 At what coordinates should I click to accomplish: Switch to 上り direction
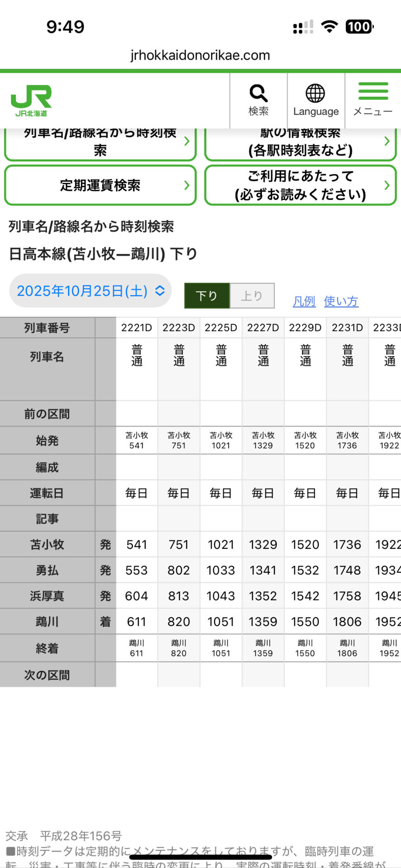tap(252, 296)
